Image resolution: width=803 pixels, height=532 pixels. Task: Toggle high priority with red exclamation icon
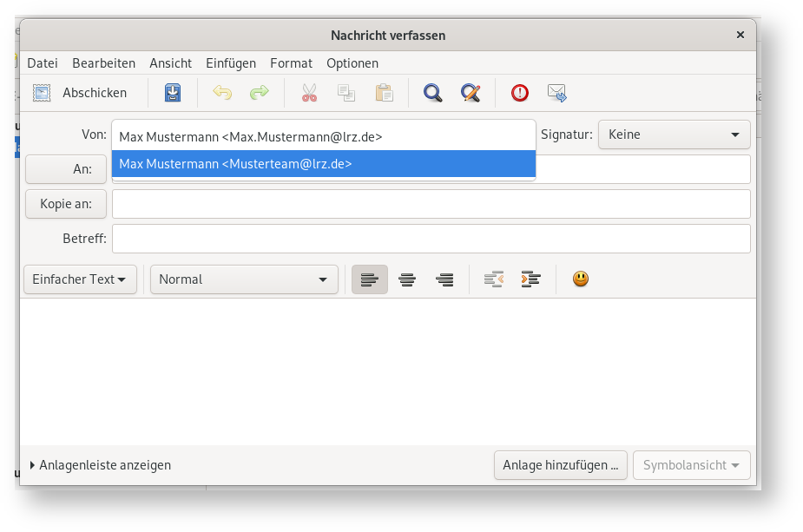click(x=519, y=93)
